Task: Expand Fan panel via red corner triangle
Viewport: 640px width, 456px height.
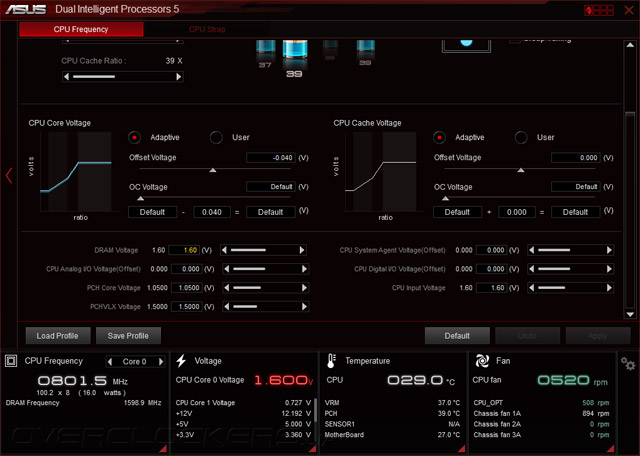Action: [611, 449]
